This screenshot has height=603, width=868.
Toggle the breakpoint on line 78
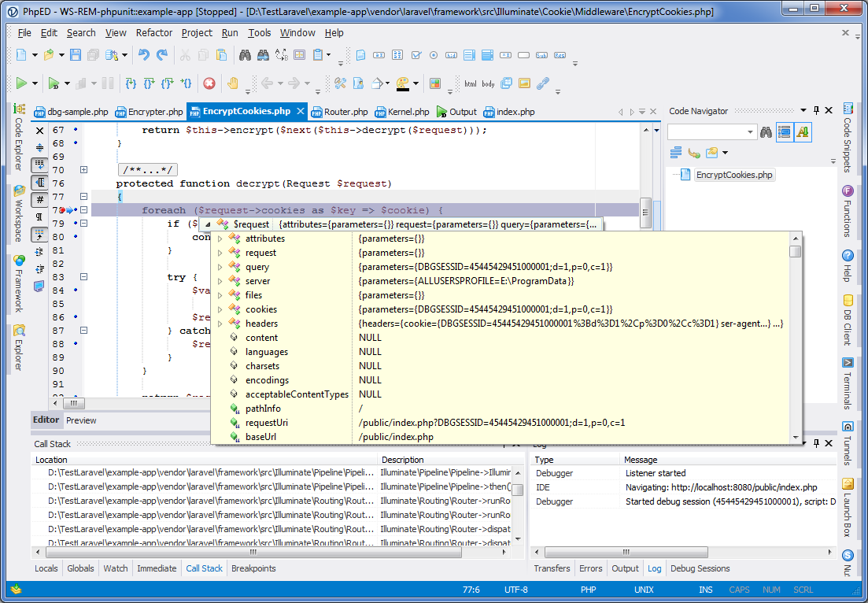(x=61, y=210)
